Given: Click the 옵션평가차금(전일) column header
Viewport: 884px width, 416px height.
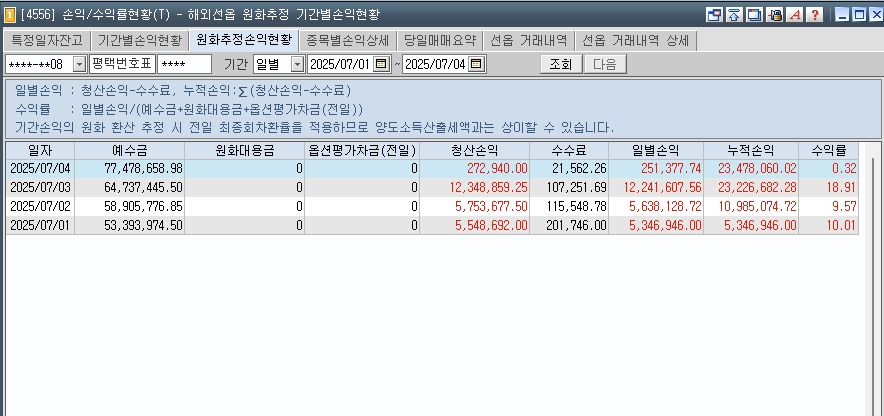Looking at the screenshot, I should tap(362, 151).
